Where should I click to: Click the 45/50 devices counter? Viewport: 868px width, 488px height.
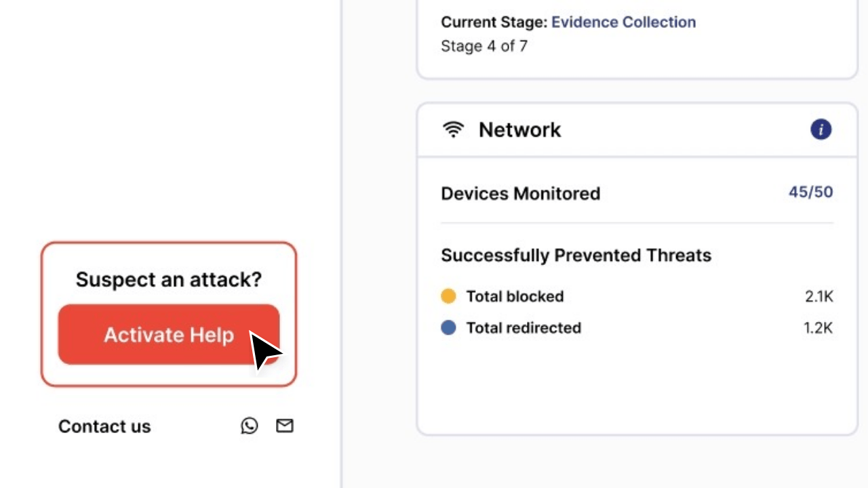(x=810, y=192)
